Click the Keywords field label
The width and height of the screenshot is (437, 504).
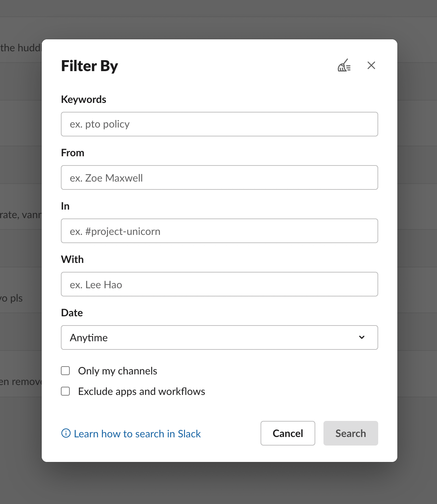(x=83, y=100)
